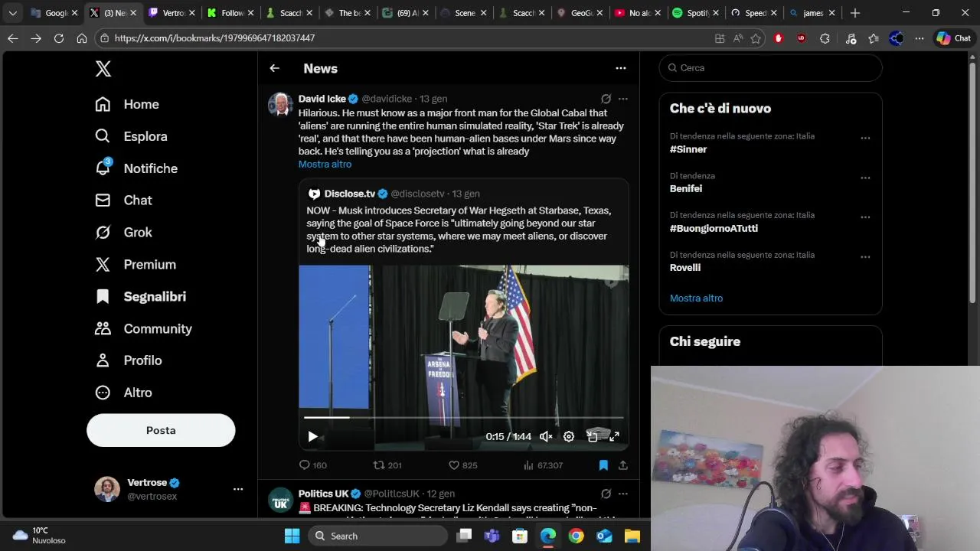The image size is (980, 551).
Task: Open Politics UK profile avatar
Action: click(280, 499)
